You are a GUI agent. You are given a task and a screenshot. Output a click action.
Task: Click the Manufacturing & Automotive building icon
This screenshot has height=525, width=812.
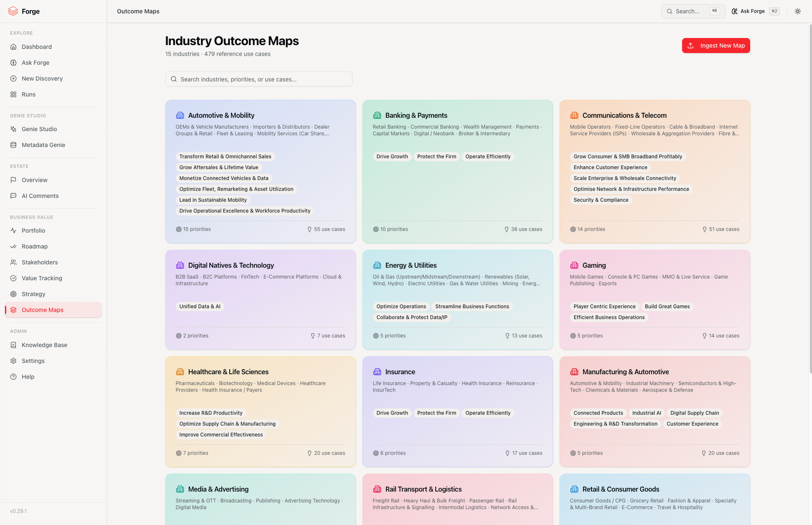click(x=574, y=372)
